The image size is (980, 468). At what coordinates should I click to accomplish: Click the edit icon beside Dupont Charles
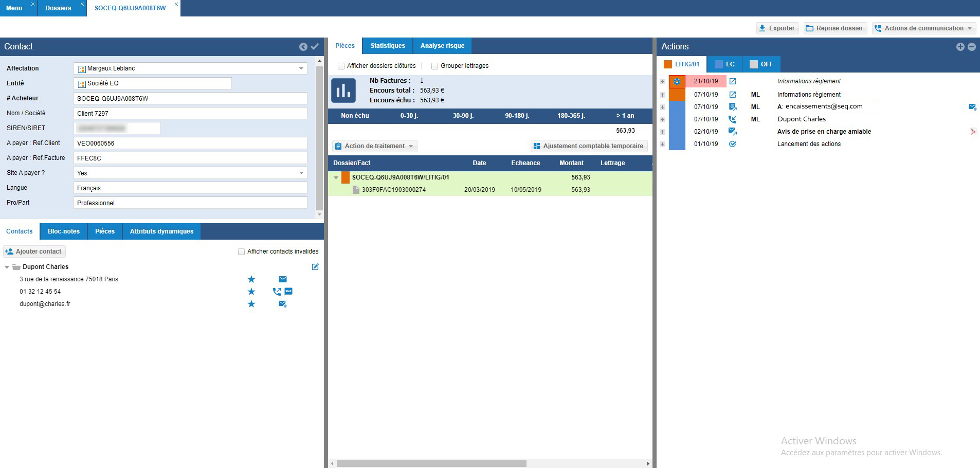tap(315, 267)
